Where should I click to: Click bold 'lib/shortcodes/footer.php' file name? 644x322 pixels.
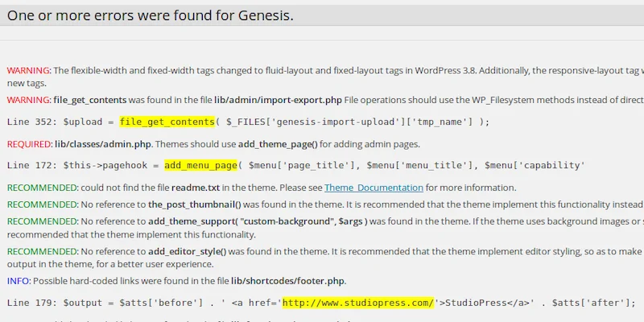(288, 281)
